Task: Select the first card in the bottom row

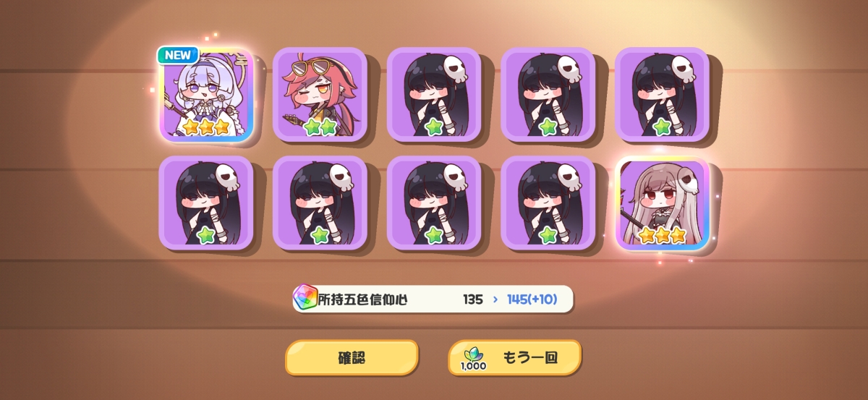Action: (206, 203)
